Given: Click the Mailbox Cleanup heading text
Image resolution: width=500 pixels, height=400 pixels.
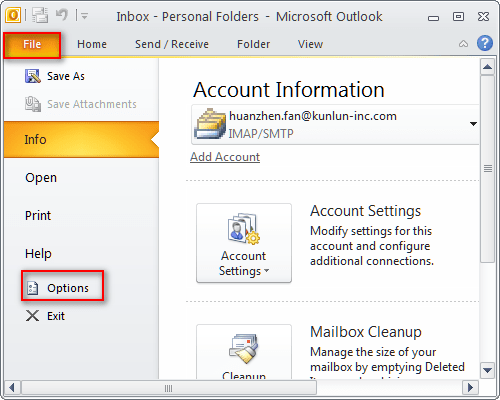Looking at the screenshot, I should click(366, 332).
